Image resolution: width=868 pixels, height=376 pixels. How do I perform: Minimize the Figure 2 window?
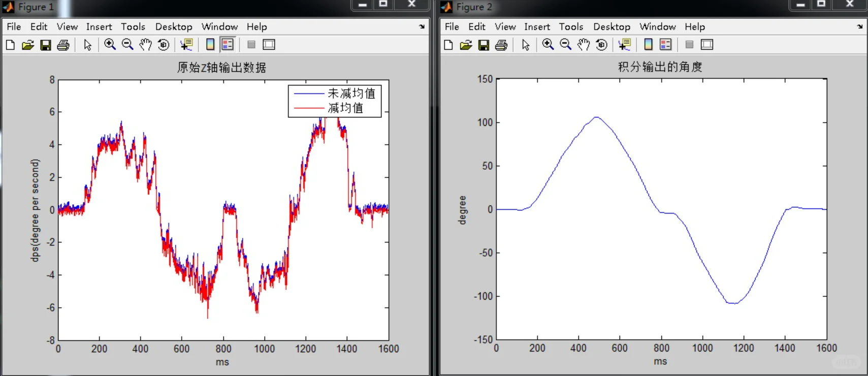click(800, 5)
